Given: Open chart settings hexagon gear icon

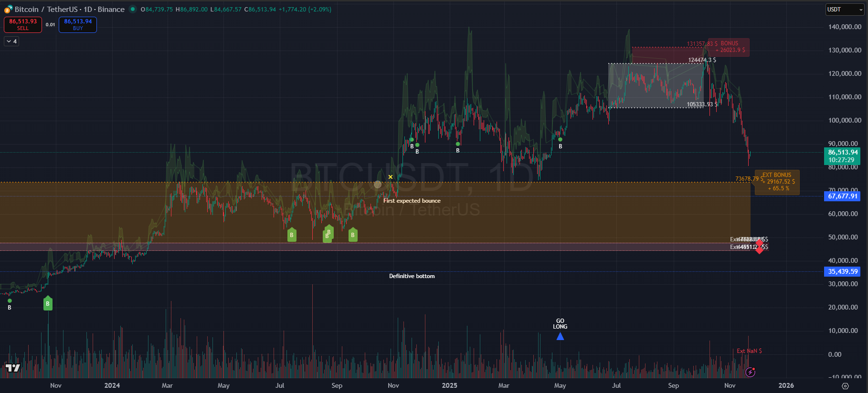Looking at the screenshot, I should pyautogui.click(x=845, y=386).
